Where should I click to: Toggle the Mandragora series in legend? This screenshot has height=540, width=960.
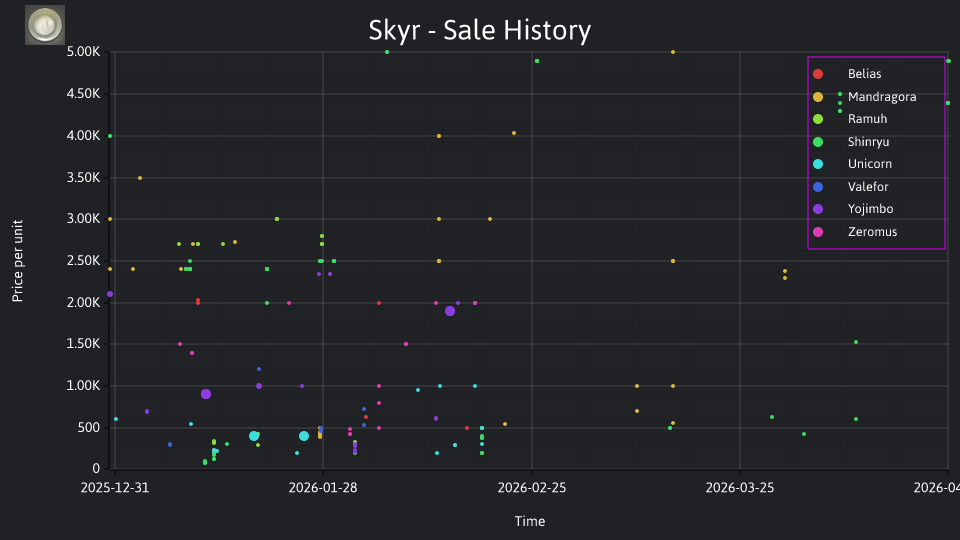tap(864, 97)
